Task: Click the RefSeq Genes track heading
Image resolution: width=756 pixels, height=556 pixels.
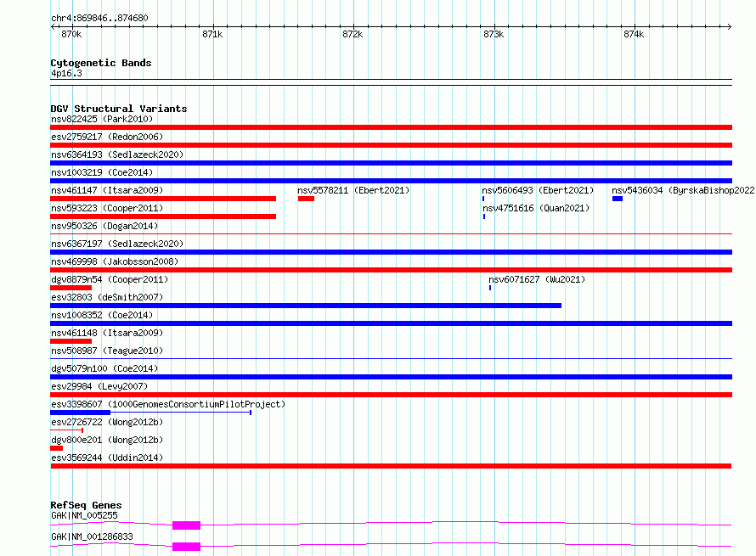Action: coord(86,505)
